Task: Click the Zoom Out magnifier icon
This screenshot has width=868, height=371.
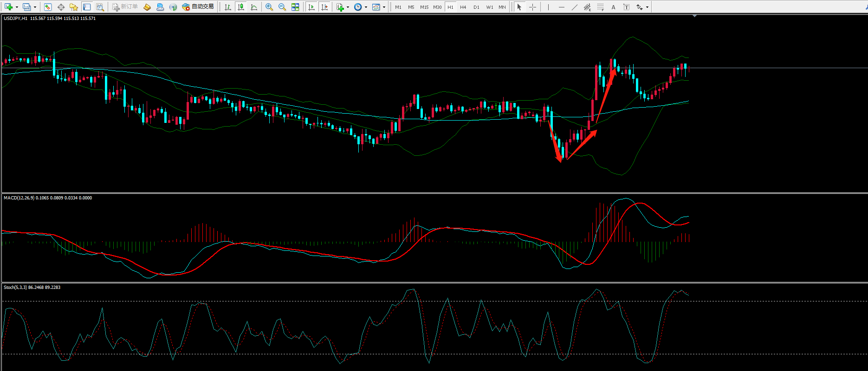Action: click(282, 7)
